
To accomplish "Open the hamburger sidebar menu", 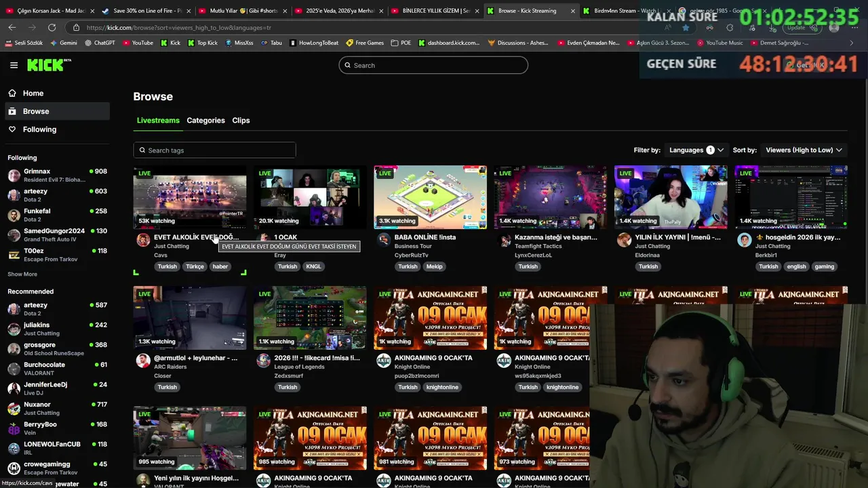I will pyautogui.click(x=14, y=65).
